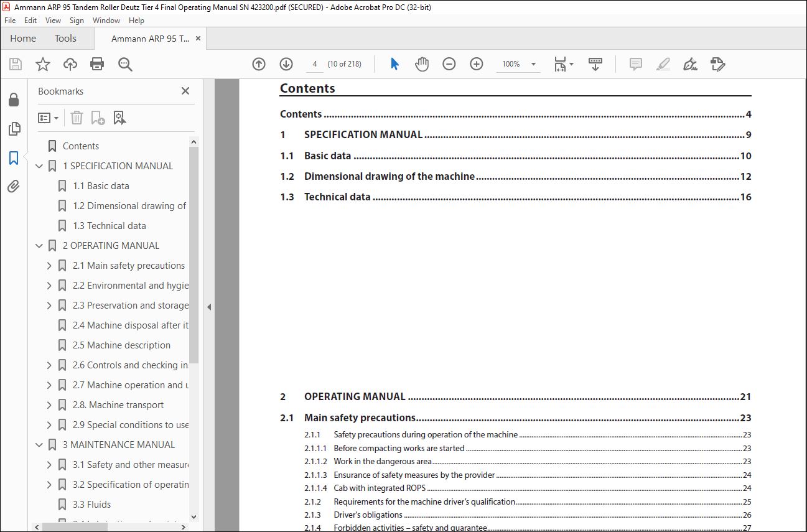Open the fit page options icon
This screenshot has height=532, width=807.
[x=563, y=64]
